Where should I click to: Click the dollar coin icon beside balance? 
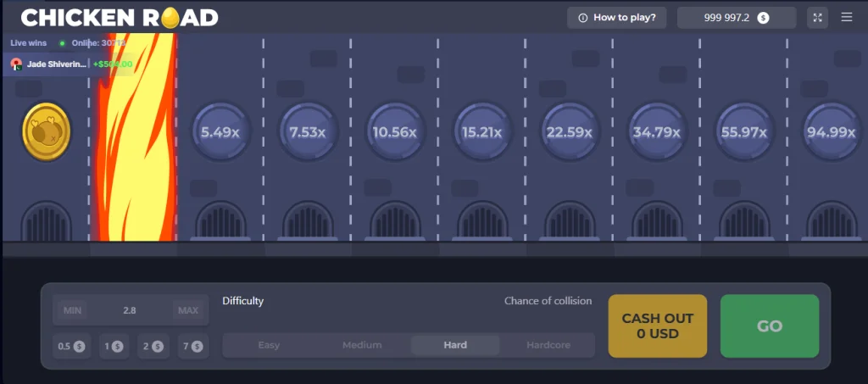coord(764,18)
